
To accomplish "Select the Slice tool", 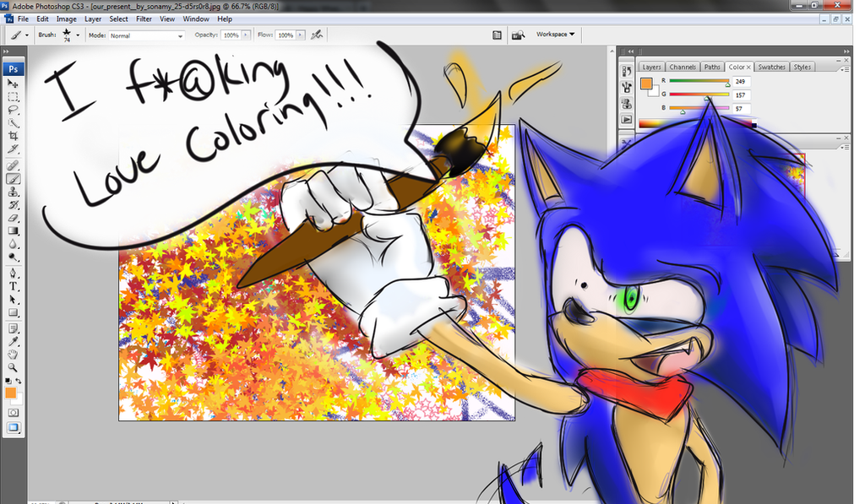I will pyautogui.click(x=14, y=149).
